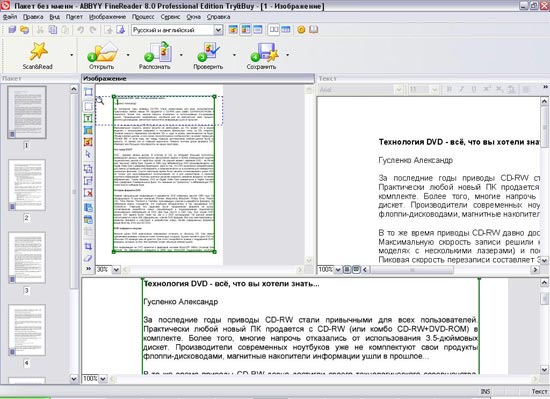This screenshot has height=399, width=550.
Task: Click Text pane horizontal scrollbar thumb
Action: point(412,270)
